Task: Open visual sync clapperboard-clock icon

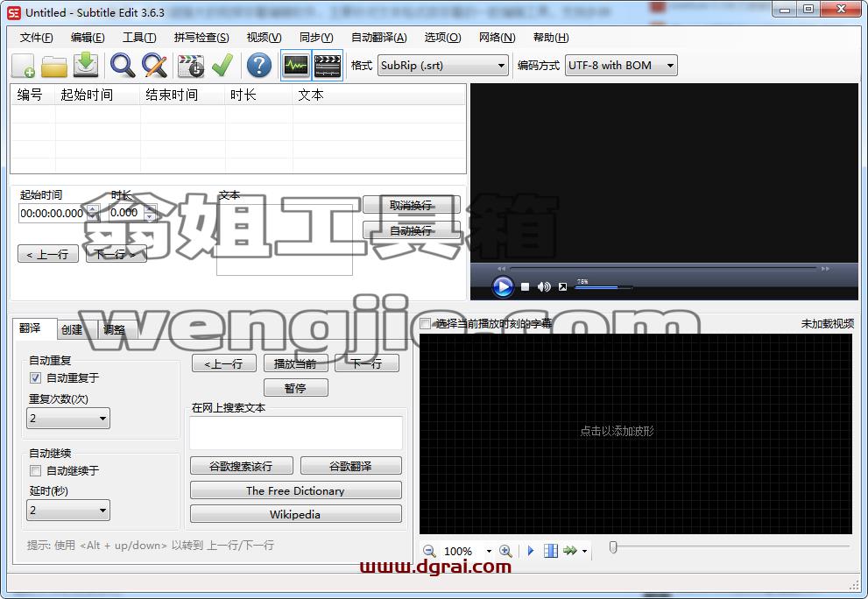Action: click(x=191, y=66)
